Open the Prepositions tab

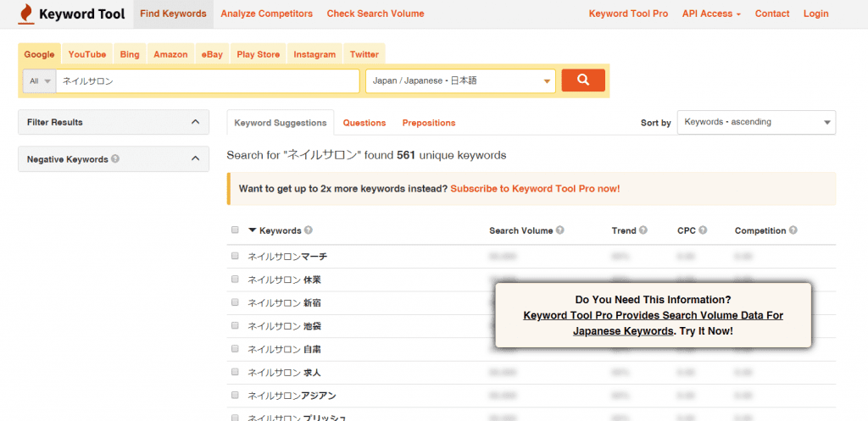coord(429,123)
